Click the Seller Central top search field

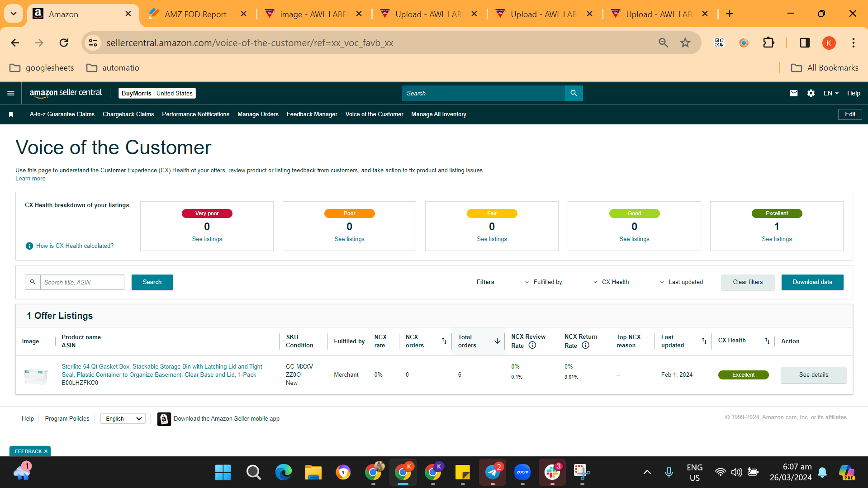tap(483, 93)
